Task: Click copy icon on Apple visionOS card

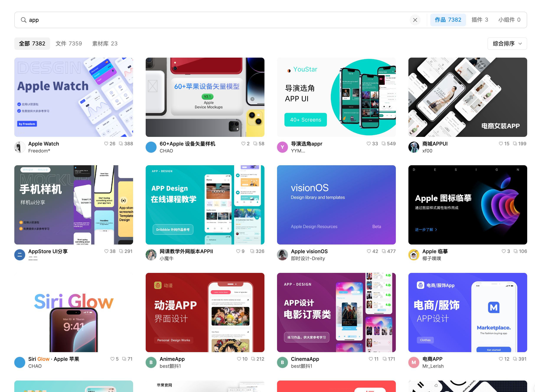Action: (383, 251)
